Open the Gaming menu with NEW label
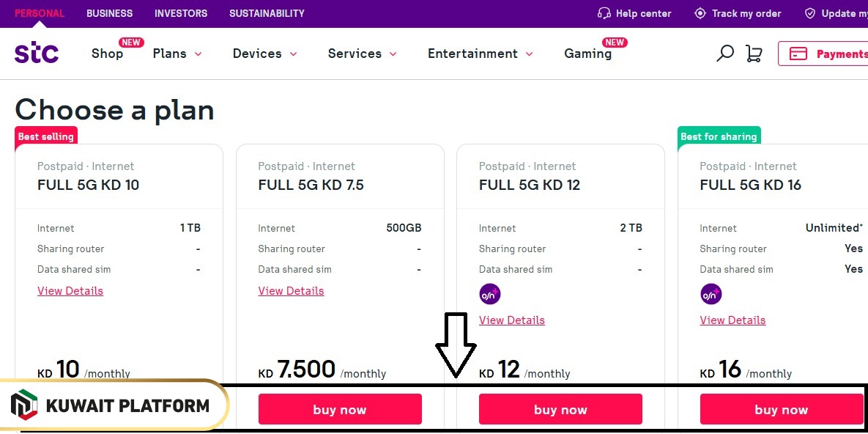868x434 pixels. coord(587,54)
